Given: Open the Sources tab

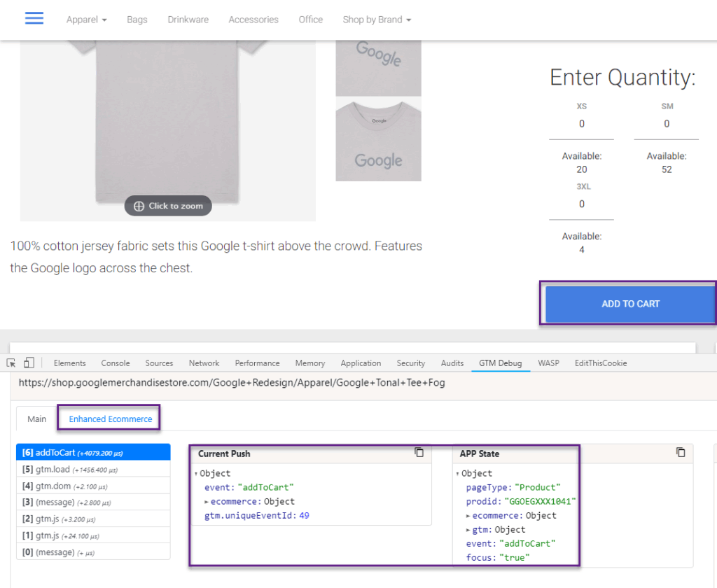Looking at the screenshot, I should (x=159, y=363).
